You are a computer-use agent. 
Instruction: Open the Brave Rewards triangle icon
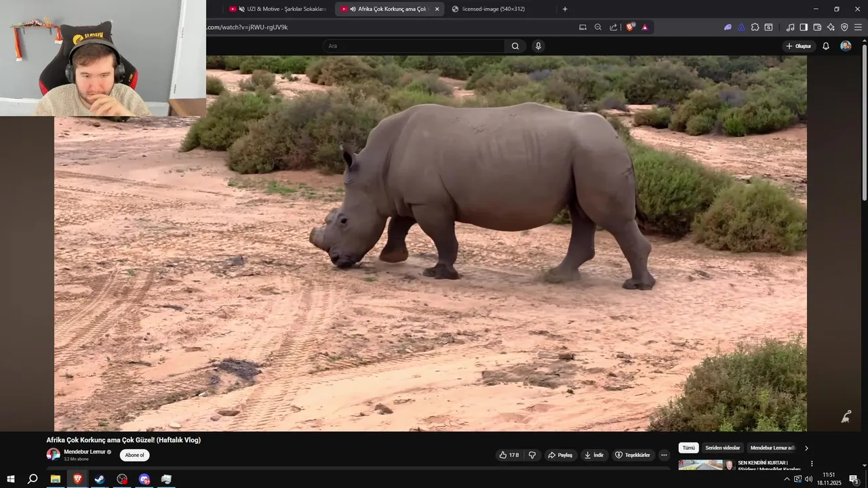tap(645, 27)
